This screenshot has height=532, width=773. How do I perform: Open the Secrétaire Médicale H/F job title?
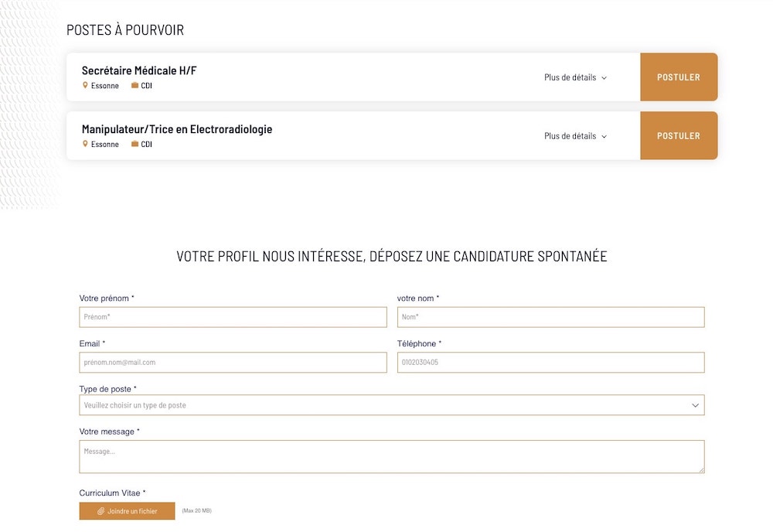point(139,70)
